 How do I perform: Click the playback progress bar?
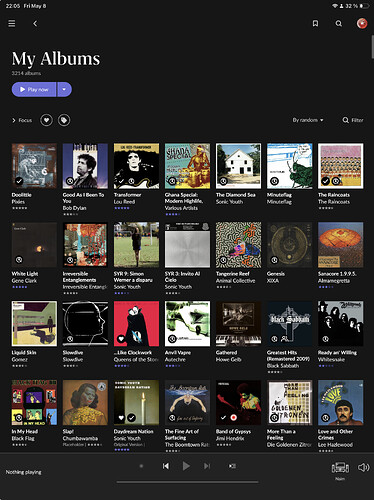point(187,482)
